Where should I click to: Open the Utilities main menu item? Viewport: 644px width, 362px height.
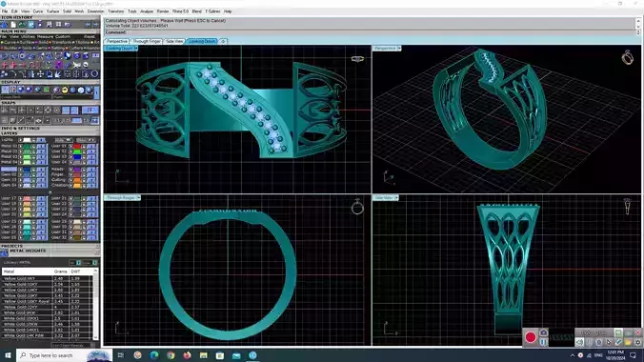[x=28, y=37]
